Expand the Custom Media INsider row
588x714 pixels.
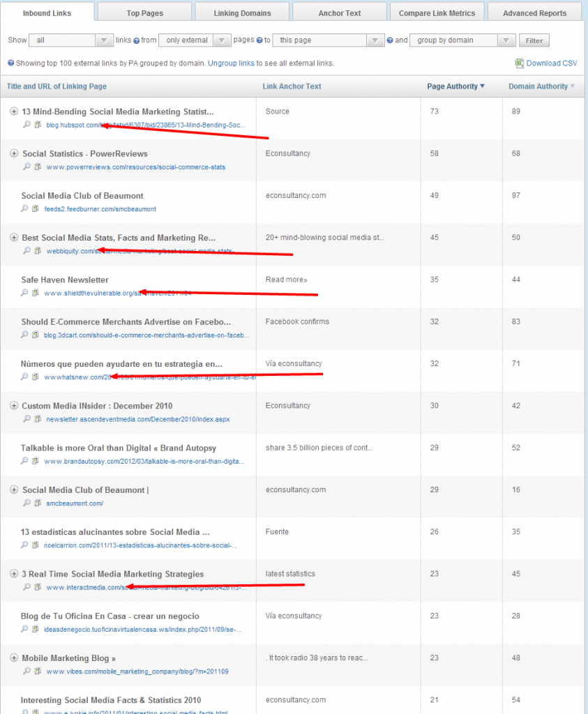13,406
